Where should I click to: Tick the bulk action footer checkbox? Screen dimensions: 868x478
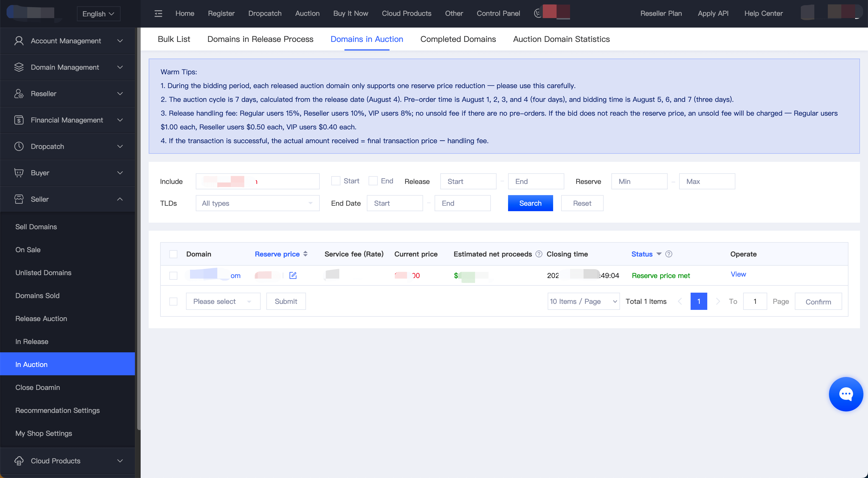[173, 301]
